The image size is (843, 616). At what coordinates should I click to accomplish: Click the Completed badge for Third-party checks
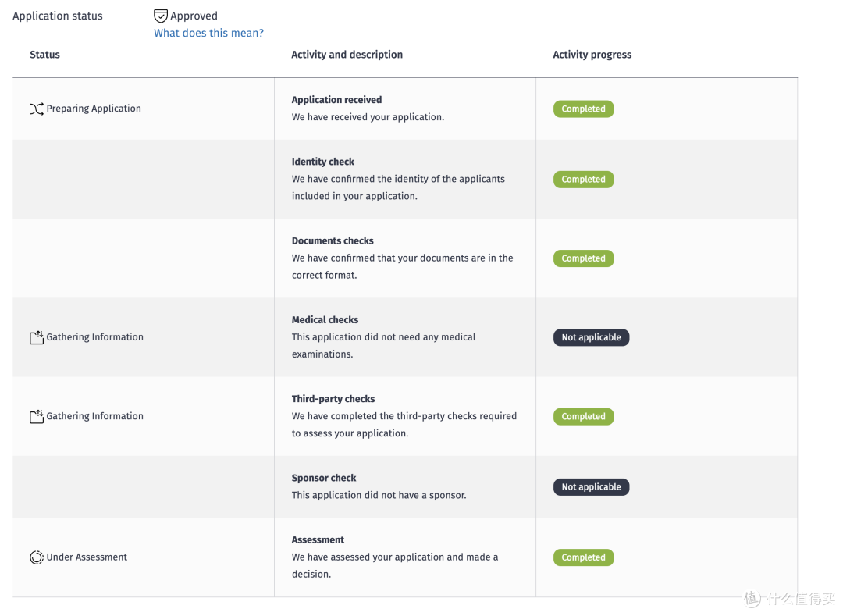point(583,416)
